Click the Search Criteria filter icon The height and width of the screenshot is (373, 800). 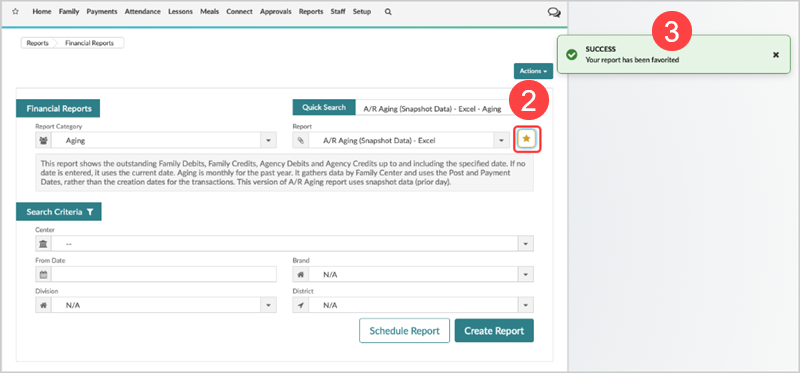coord(90,212)
